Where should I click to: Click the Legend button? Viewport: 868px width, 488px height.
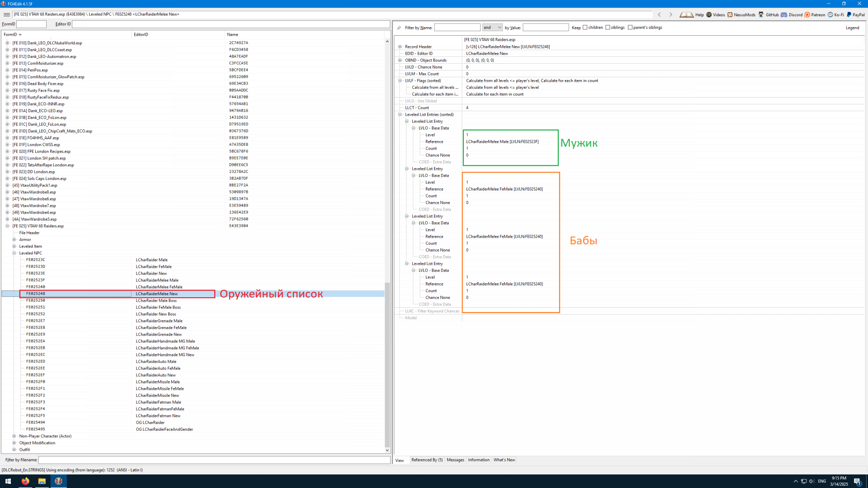pyautogui.click(x=852, y=28)
